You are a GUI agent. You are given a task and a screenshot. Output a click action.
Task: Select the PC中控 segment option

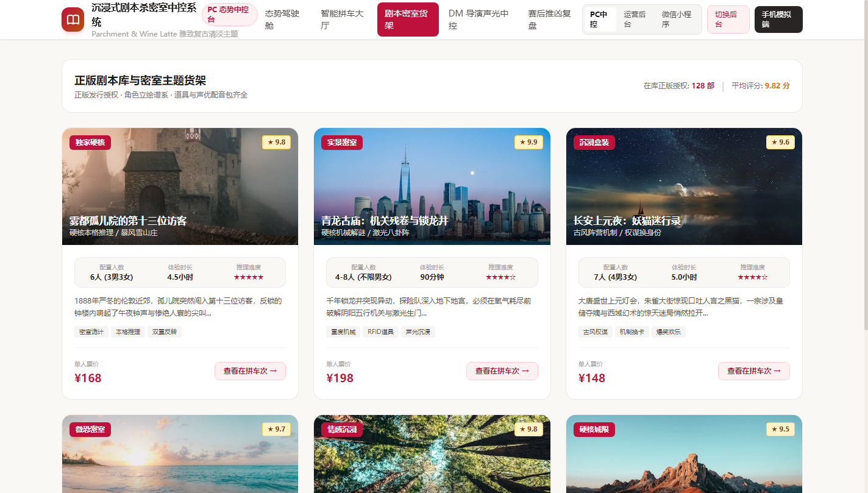coord(600,20)
